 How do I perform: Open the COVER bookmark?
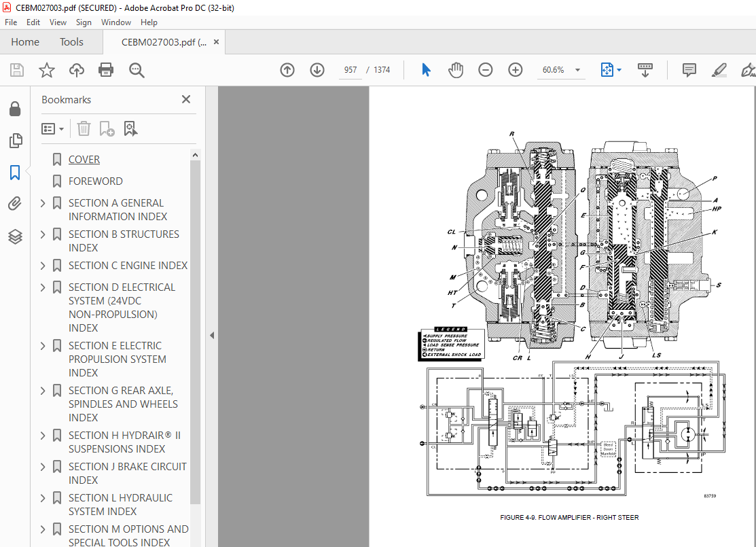[x=84, y=159]
